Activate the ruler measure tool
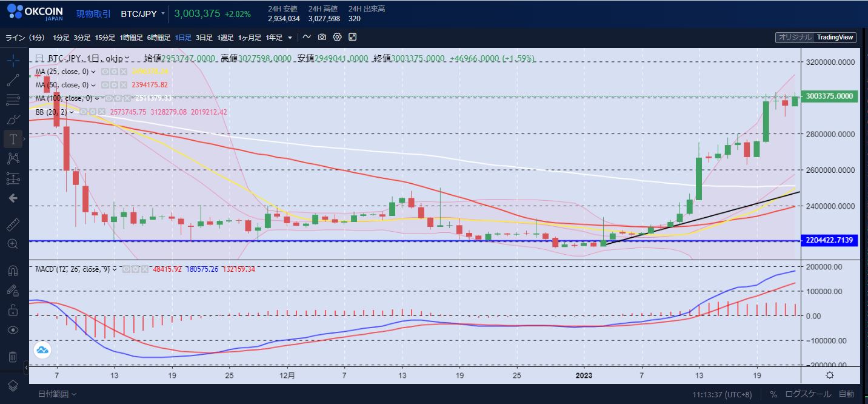868x404 pixels. coord(13,225)
